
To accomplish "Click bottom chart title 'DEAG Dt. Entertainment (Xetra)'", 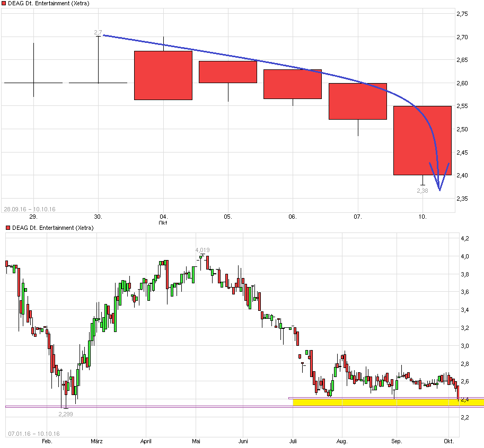I will [x=53, y=228].
